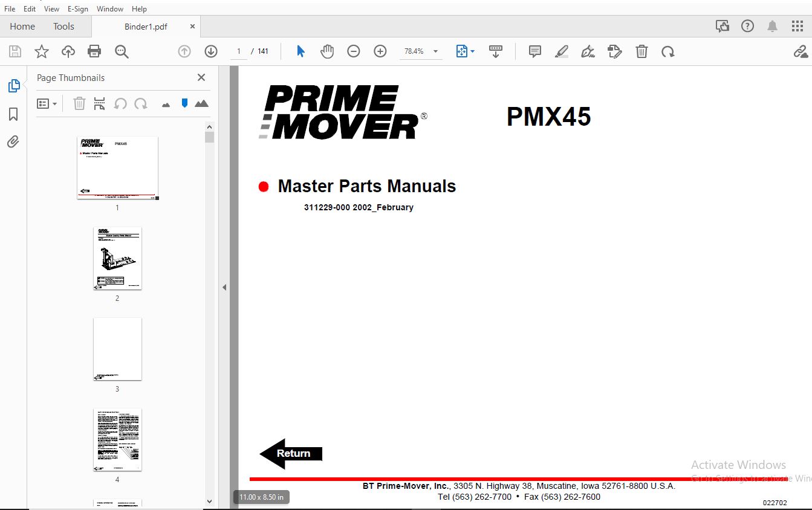Click the scrolling mode keyboard icon
Viewport: 812px width, 510px height.
click(496, 52)
